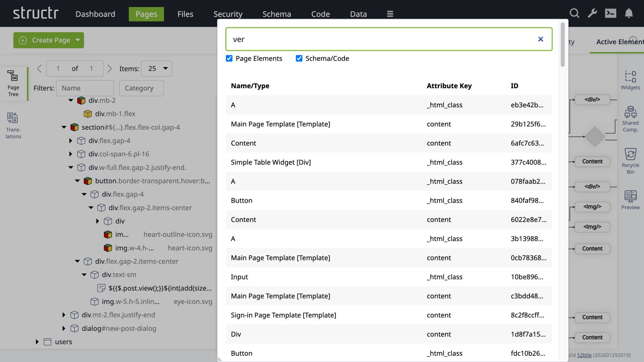This screenshot has height=362, width=644.
Task: Disable the Page Elements checkbox
Action: pyautogui.click(x=229, y=58)
